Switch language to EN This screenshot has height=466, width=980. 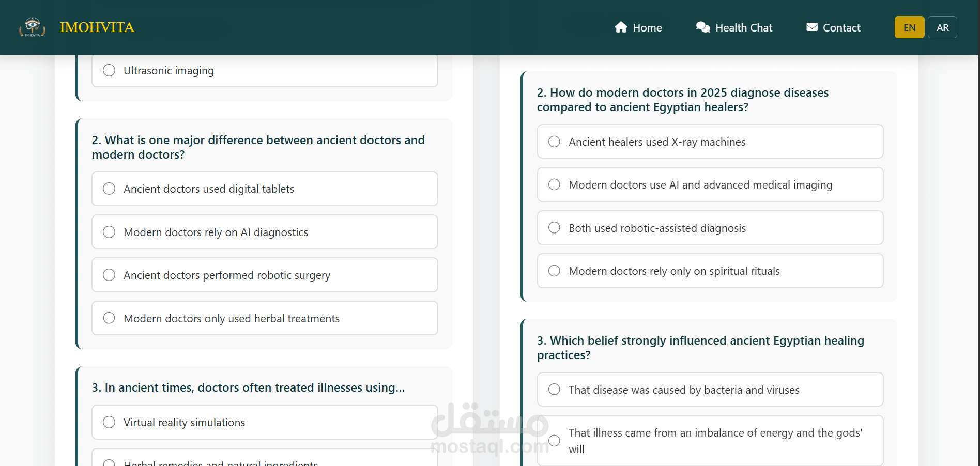tap(909, 28)
